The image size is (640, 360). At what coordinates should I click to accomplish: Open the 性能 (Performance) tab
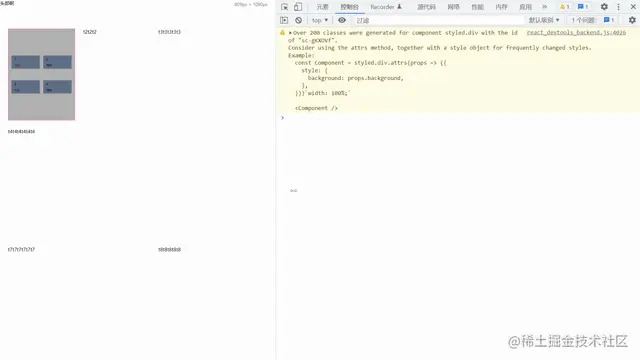[x=478, y=7]
